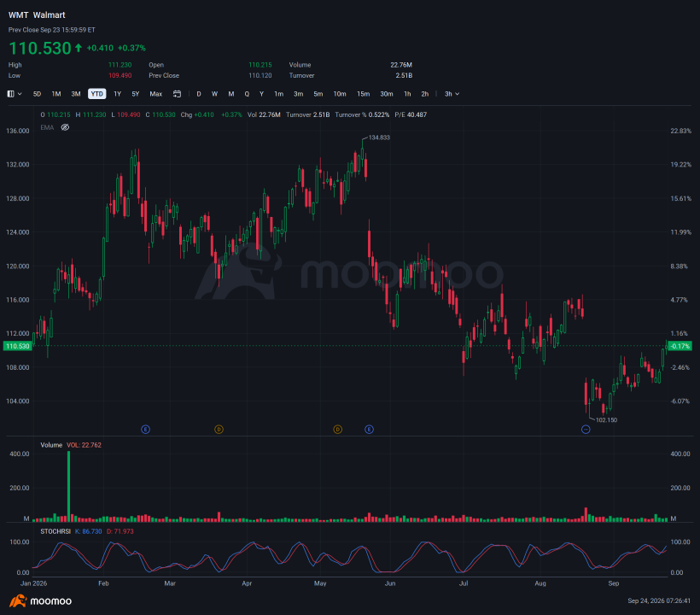Click the 110.530 current price tag on axis
Viewport: 700px width, 615px height.
(x=17, y=346)
